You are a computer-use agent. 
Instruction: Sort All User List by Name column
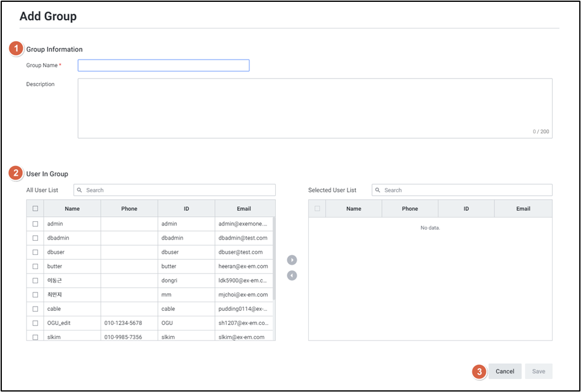coord(72,209)
